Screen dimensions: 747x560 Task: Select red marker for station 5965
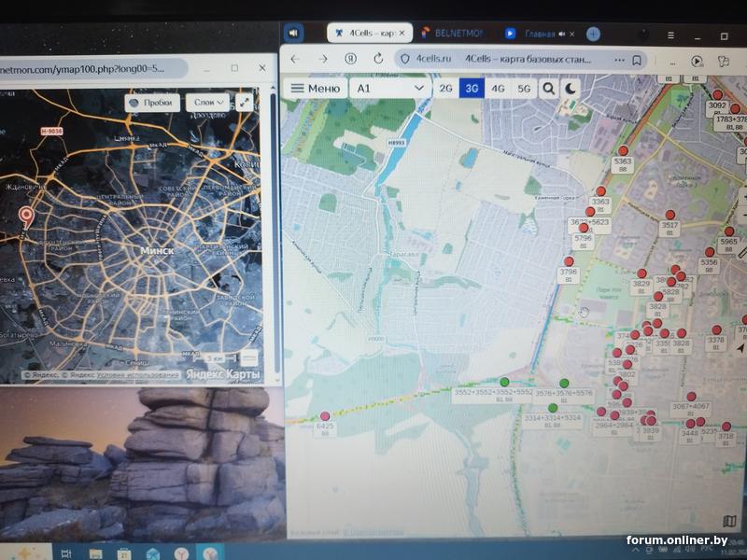[x=729, y=231]
